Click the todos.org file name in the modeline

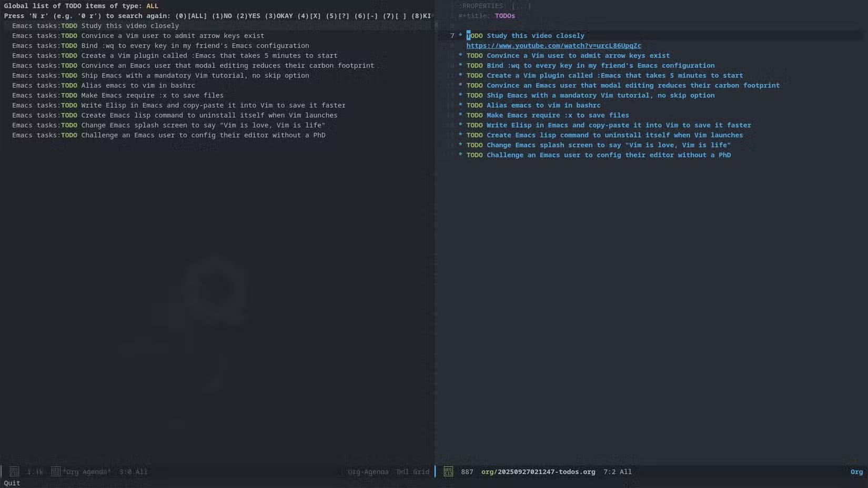pyautogui.click(x=538, y=472)
